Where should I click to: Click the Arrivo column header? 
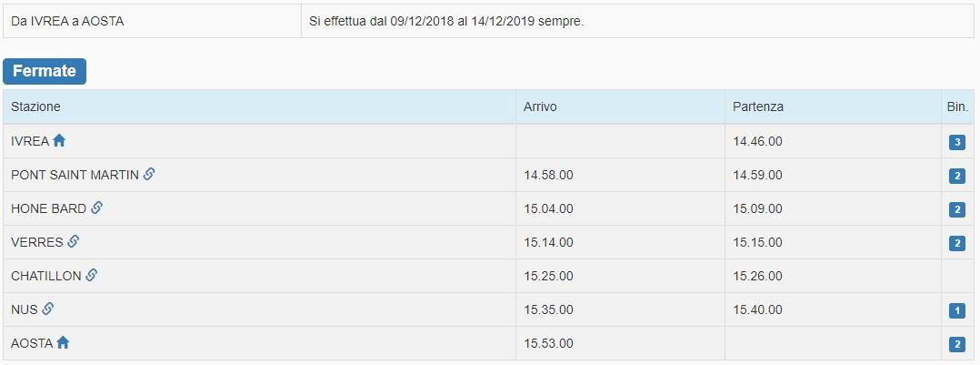coord(540,106)
